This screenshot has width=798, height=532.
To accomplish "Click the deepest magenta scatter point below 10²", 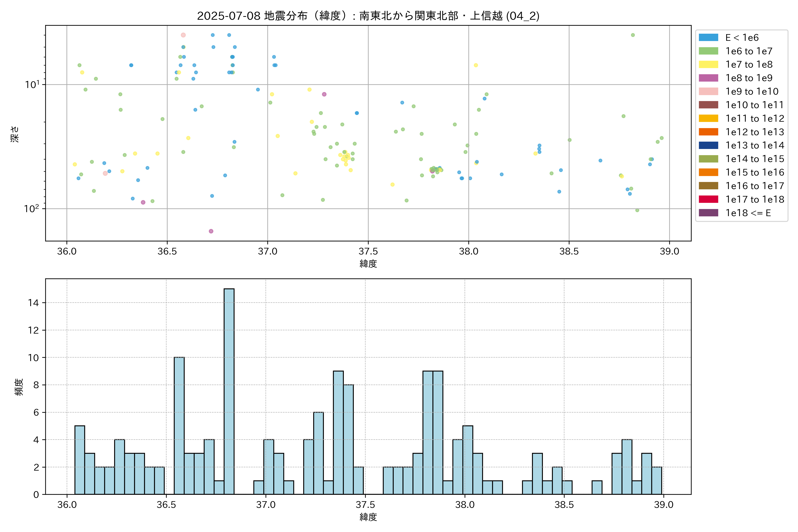I will pos(211,231).
